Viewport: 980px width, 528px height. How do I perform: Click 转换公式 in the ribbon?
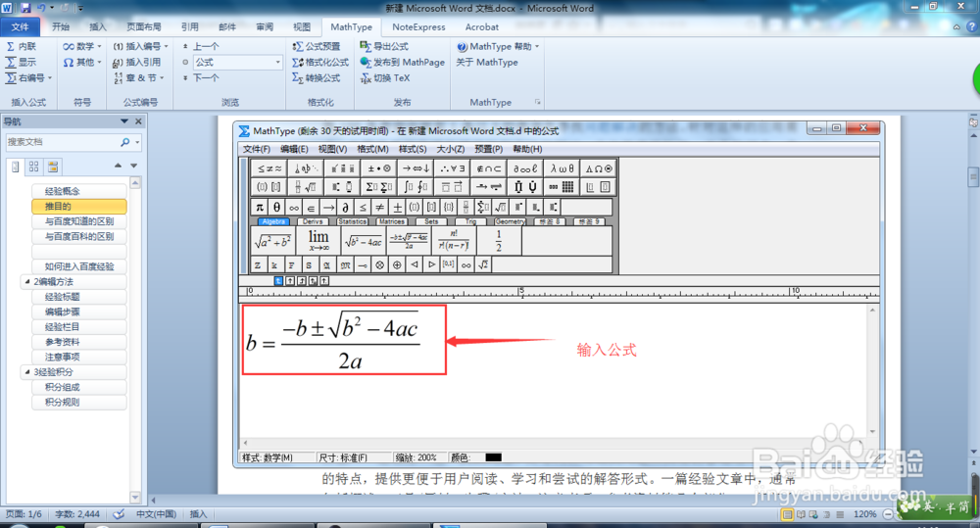pyautogui.click(x=317, y=77)
